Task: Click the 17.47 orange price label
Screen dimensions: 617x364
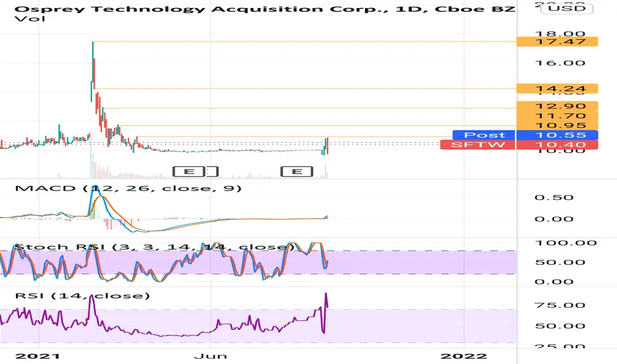Action: click(x=557, y=41)
